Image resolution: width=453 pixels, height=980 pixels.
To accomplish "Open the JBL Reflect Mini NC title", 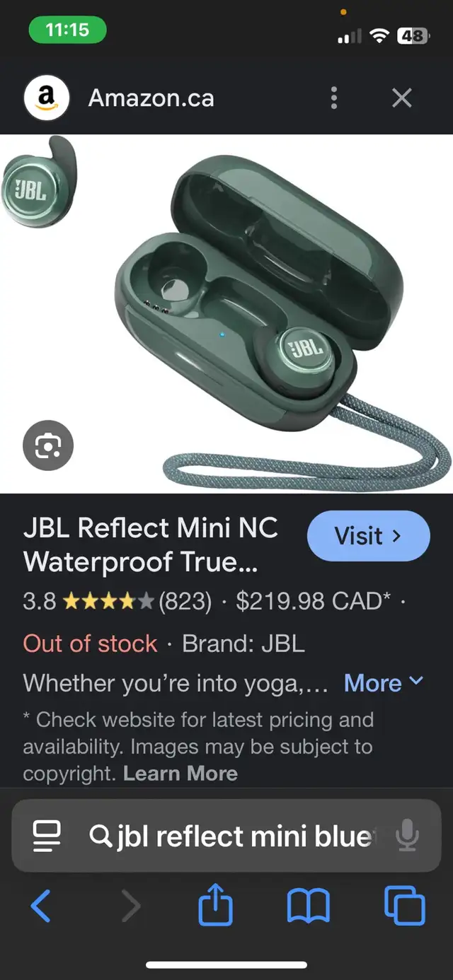I will point(151,544).
